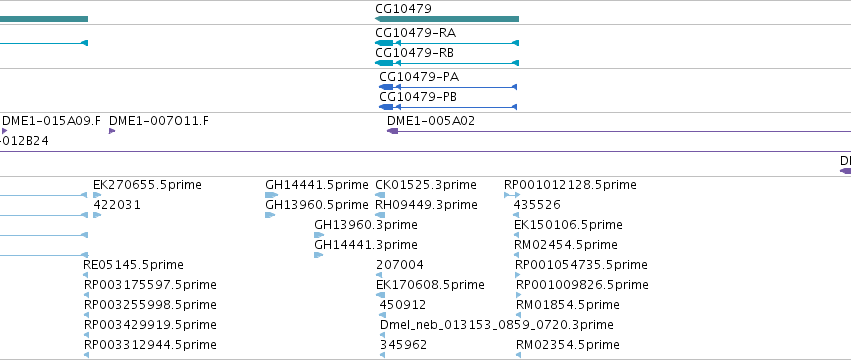Select the 345962 feature arrow
The image size is (851, 360).
(x=383, y=355)
